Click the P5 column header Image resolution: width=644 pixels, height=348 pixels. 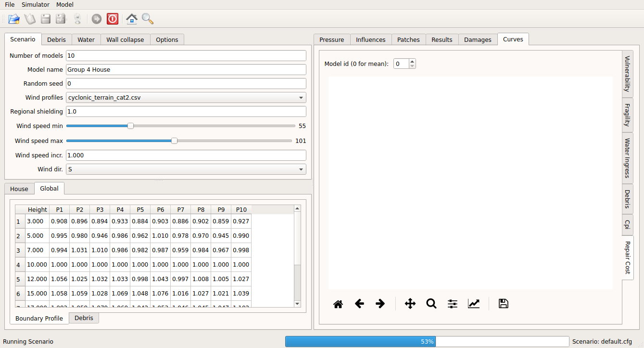(140, 209)
